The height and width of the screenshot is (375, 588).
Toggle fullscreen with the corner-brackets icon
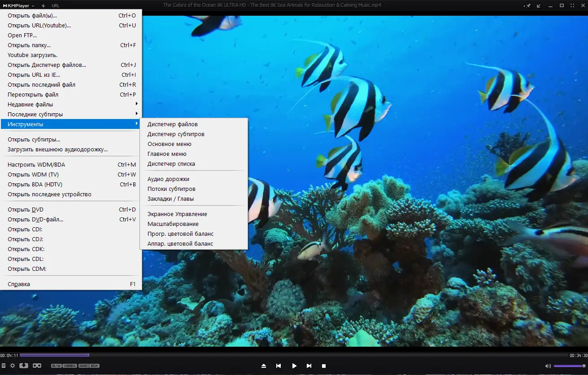point(571,5)
